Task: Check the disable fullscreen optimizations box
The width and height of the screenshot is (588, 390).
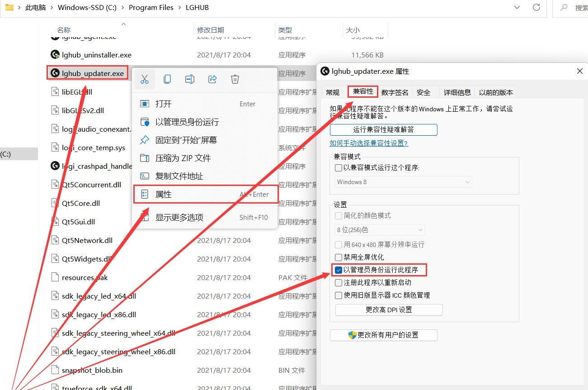Action: click(x=339, y=257)
